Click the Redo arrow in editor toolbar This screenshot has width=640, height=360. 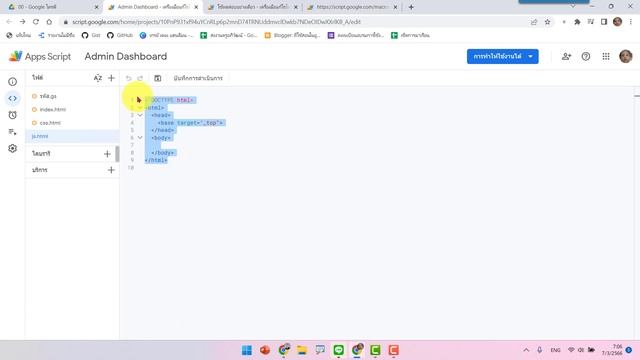tap(140, 78)
